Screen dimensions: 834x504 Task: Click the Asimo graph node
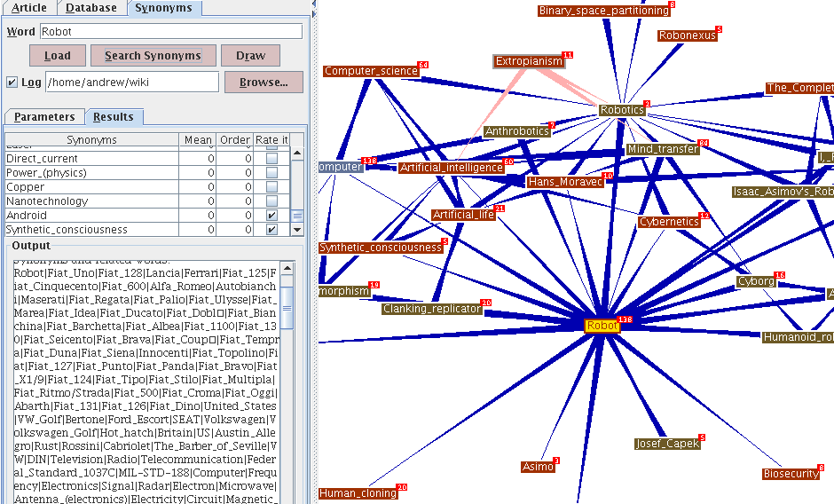[538, 467]
